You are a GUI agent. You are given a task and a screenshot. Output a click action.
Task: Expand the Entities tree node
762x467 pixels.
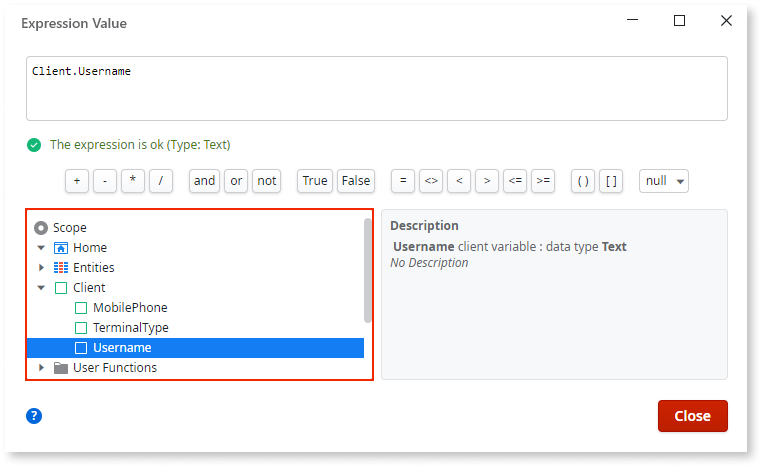tap(41, 268)
